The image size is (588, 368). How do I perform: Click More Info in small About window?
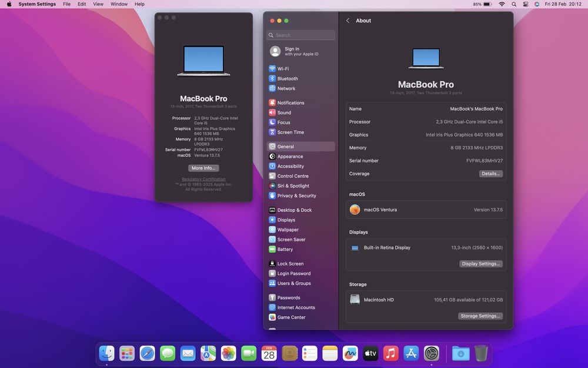[x=203, y=168]
